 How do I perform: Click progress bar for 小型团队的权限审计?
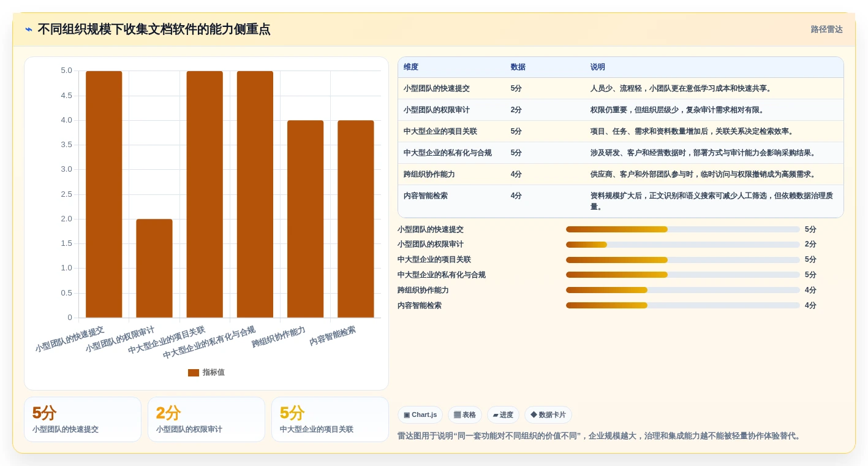(x=683, y=245)
